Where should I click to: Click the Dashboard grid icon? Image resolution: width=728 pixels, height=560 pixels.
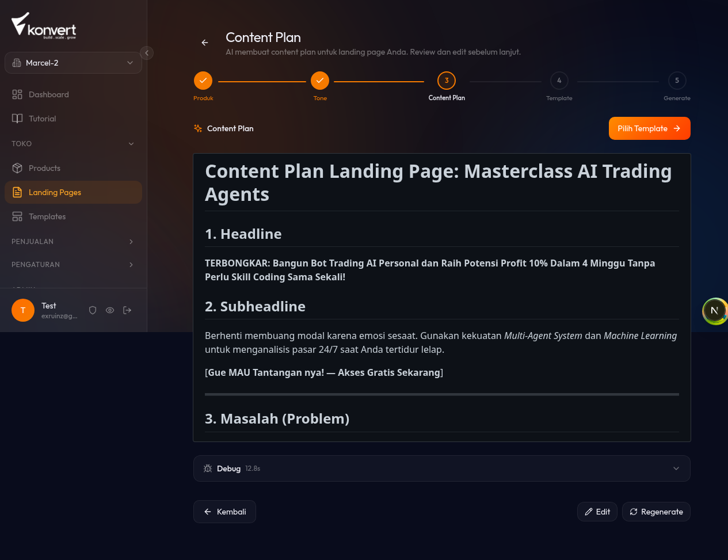tap(17, 94)
